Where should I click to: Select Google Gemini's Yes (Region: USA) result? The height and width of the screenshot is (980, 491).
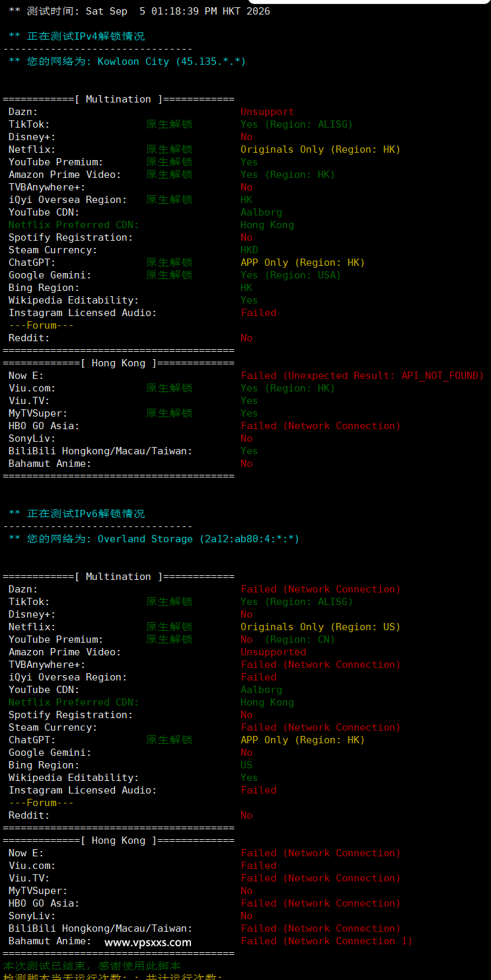pyautogui.click(x=291, y=275)
